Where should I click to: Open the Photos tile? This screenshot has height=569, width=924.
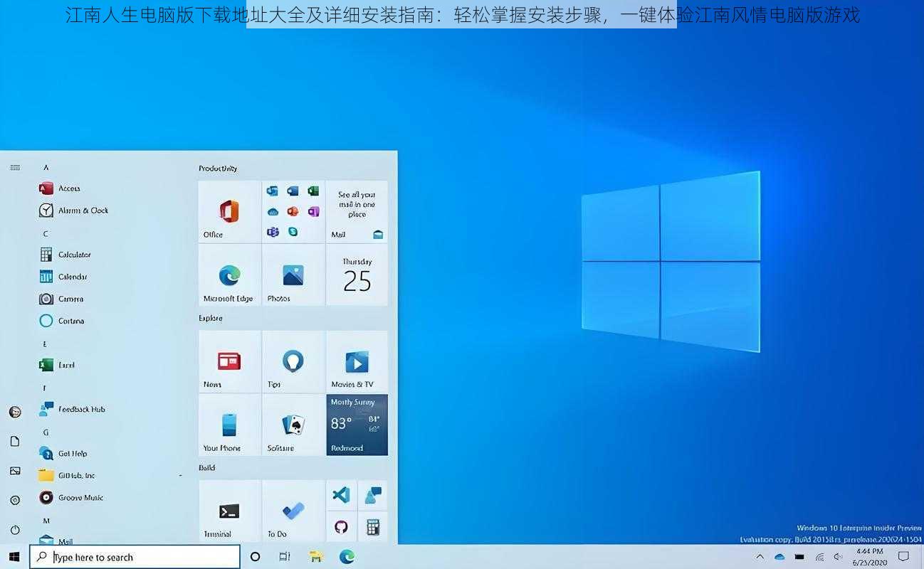[293, 275]
